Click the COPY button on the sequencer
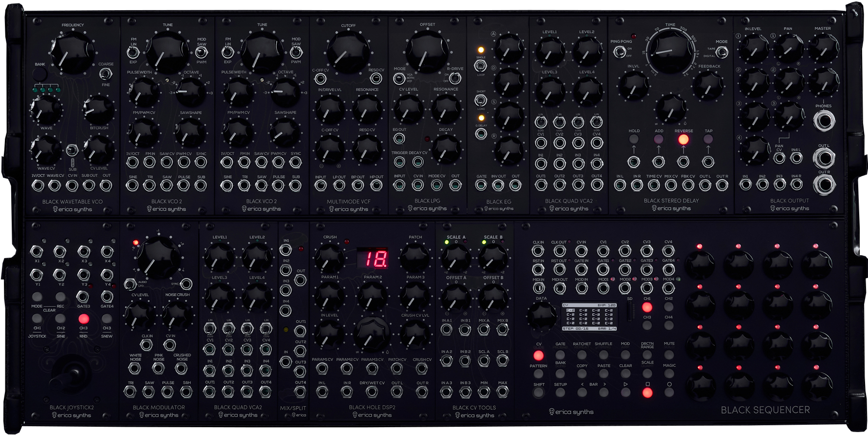Image resolution: width=868 pixels, height=435 pixels. (x=582, y=374)
